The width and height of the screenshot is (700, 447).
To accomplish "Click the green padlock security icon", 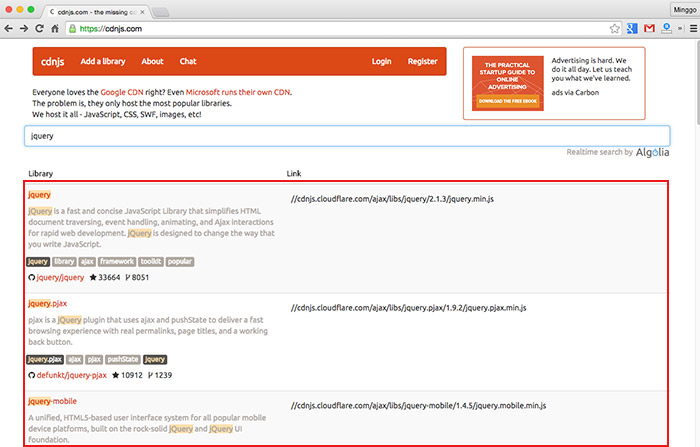I will pyautogui.click(x=72, y=29).
